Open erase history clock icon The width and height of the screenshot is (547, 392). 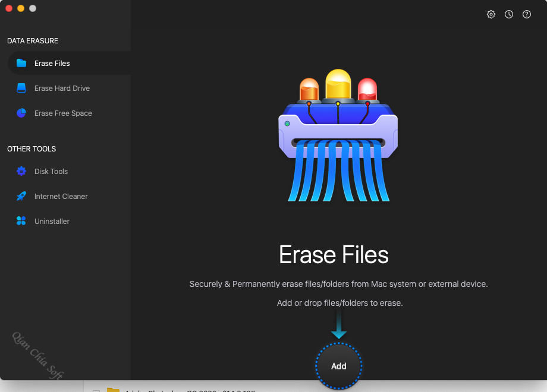pos(508,14)
